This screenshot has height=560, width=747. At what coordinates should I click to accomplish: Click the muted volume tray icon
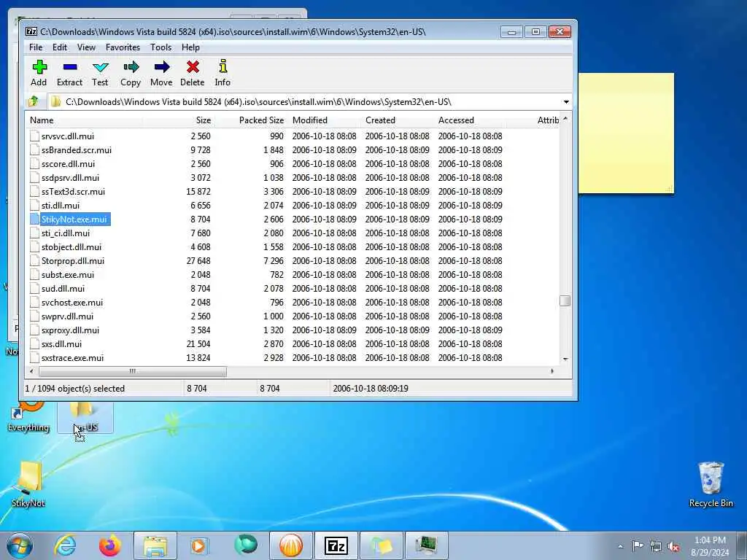tap(673, 546)
